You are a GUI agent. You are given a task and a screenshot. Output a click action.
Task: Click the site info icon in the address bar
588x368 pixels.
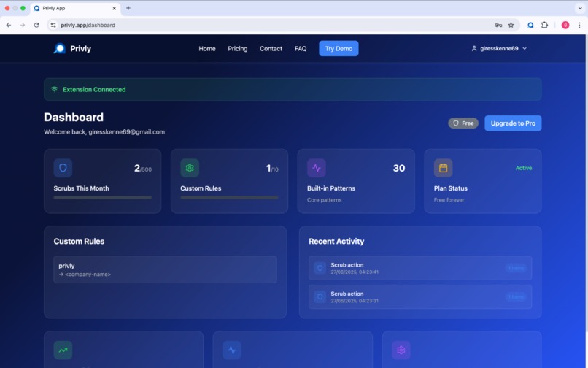(x=53, y=25)
